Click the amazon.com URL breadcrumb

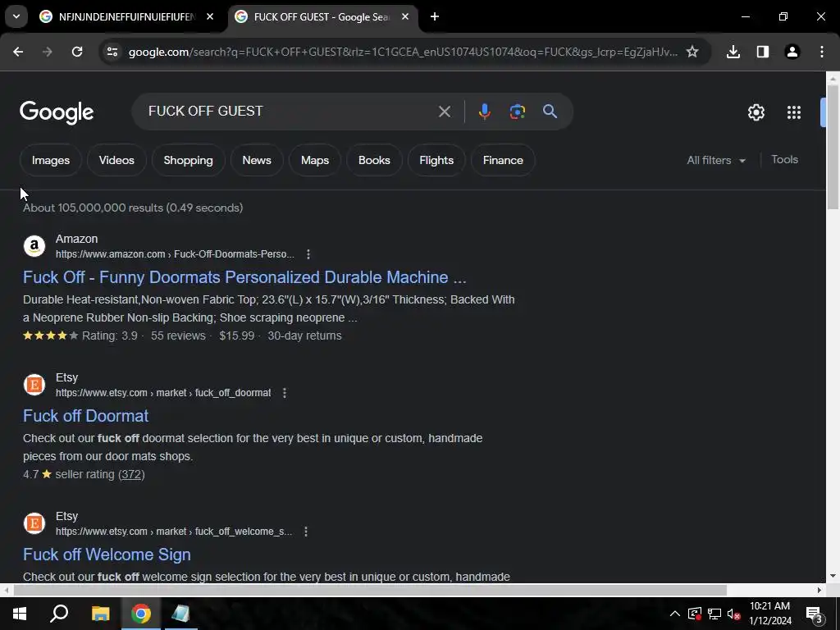pyautogui.click(x=175, y=254)
